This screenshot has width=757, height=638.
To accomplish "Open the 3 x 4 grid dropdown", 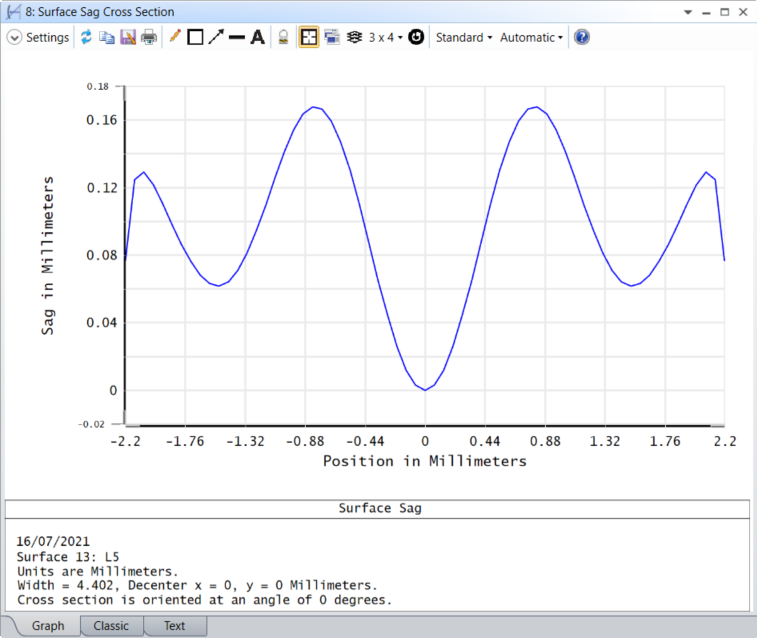I will (385, 37).
